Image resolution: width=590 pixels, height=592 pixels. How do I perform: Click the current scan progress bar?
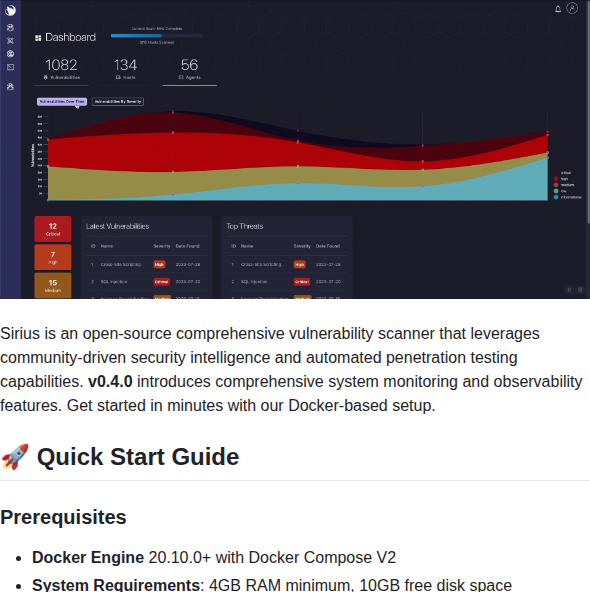(x=157, y=36)
